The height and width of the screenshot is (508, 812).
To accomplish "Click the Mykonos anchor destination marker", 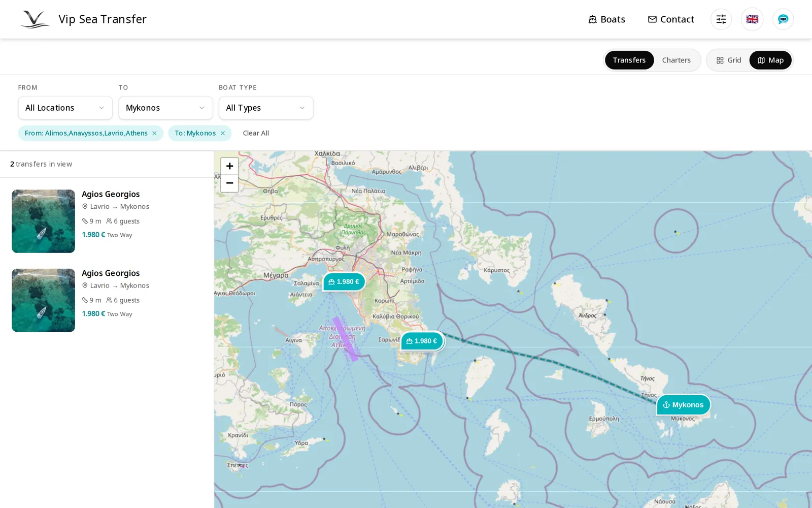I will coord(683,405).
